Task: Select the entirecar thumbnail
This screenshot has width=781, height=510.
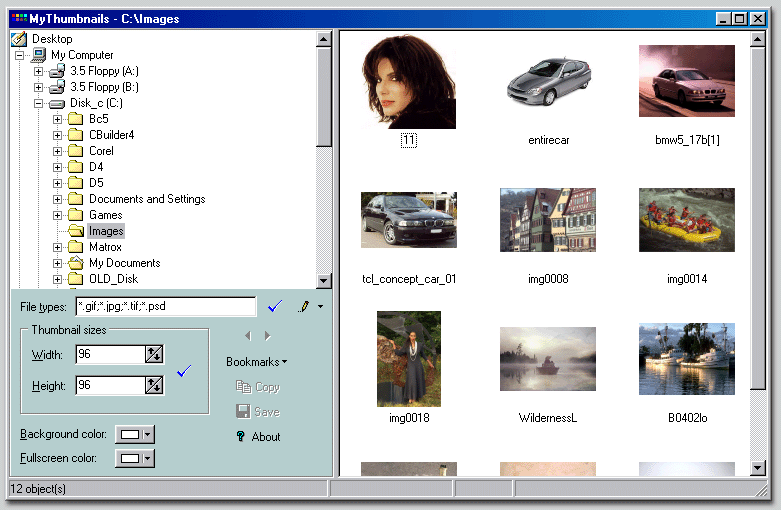Action: tap(548, 81)
